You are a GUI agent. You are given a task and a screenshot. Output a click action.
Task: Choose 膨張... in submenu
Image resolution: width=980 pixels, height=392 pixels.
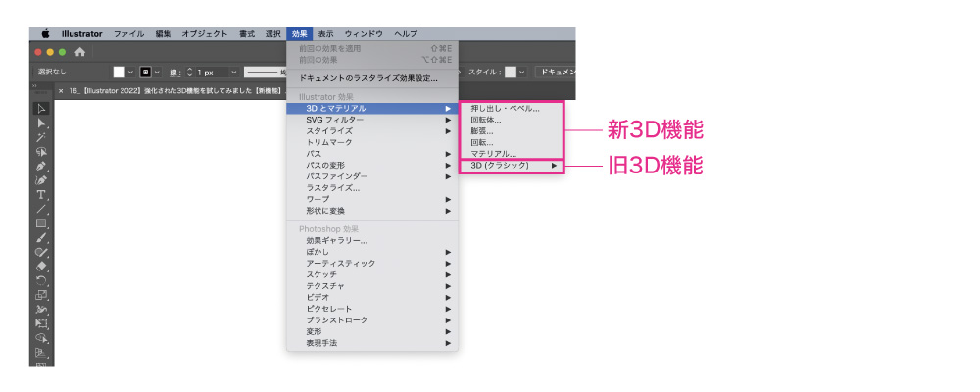512,131
